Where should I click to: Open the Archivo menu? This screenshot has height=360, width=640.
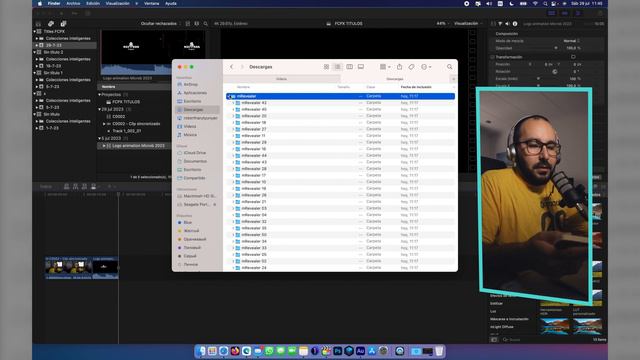pyautogui.click(x=73, y=3)
